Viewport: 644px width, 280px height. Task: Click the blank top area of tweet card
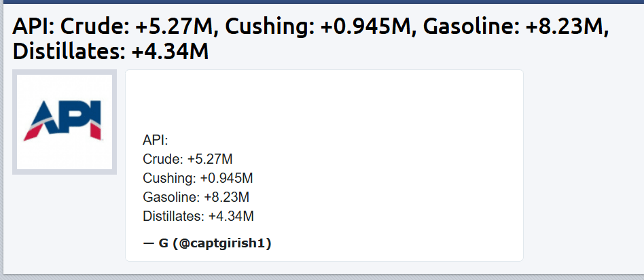[324, 101]
